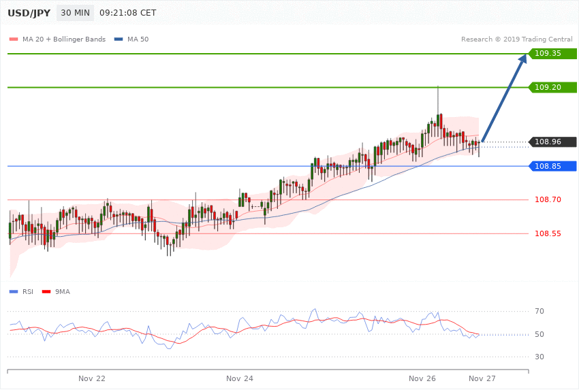This screenshot has height=392, width=579.
Task: Click the 09:21:08 CET timestamp
Action: point(128,13)
